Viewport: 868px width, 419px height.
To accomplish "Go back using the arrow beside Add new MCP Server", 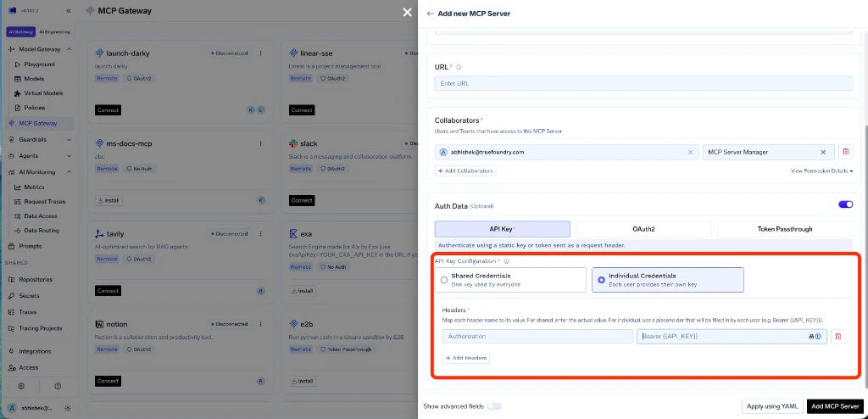I will point(430,14).
